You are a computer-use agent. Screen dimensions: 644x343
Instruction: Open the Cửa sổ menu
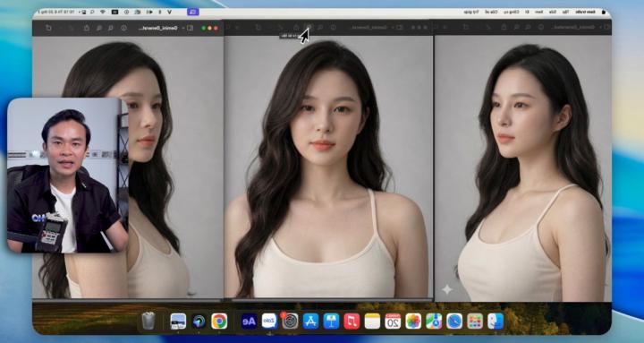[491, 12]
